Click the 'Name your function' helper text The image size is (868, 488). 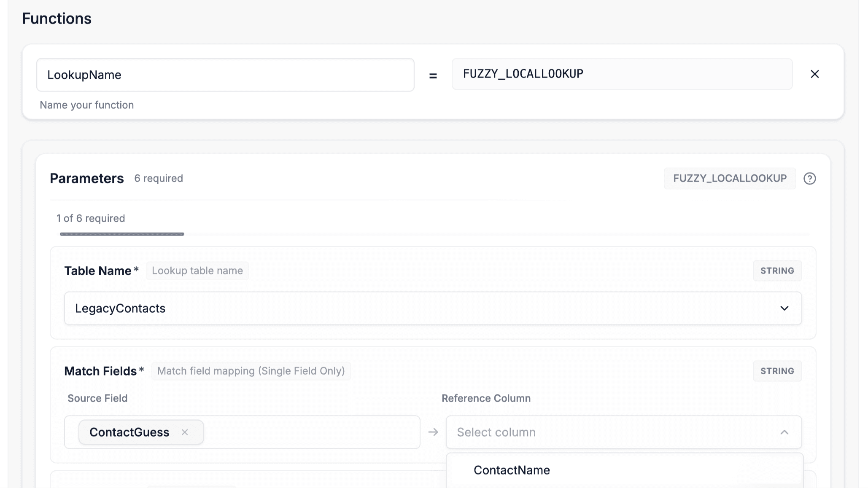[86, 105]
